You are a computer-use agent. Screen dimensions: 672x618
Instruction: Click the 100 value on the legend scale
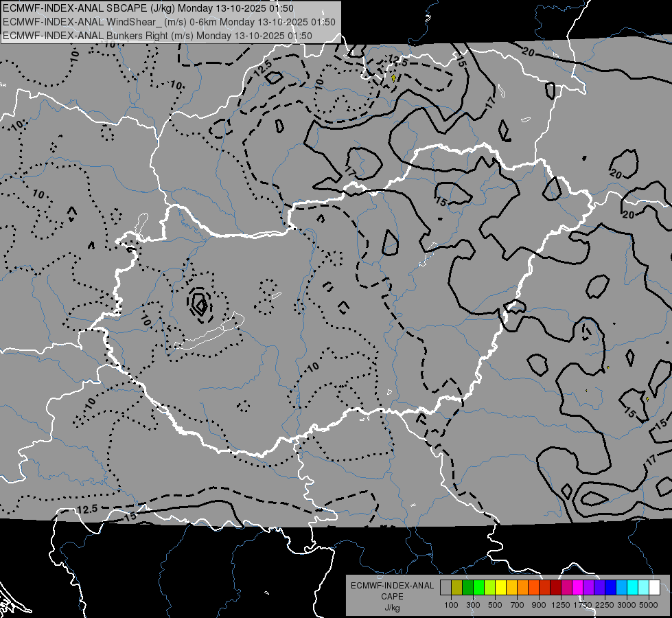451,605
